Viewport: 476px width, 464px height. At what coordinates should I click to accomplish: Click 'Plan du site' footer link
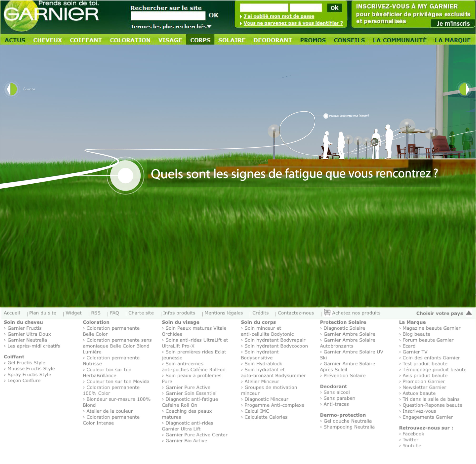(43, 313)
